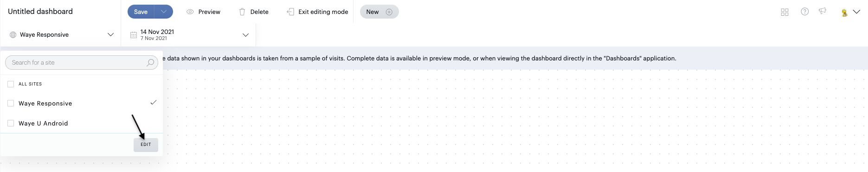This screenshot has height=172, width=868.
Task: Check the Waye U Android checkbox
Action: tap(11, 123)
